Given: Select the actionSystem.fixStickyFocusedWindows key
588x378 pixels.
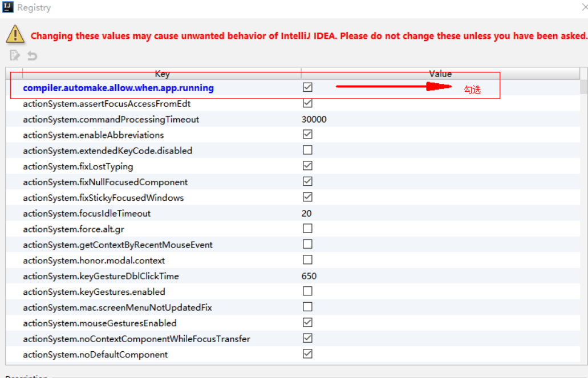Looking at the screenshot, I should pos(103,198).
